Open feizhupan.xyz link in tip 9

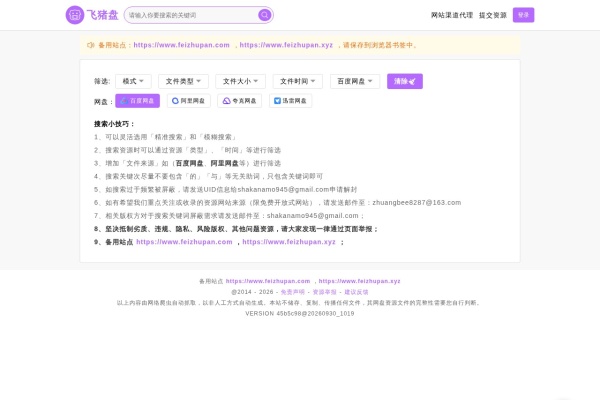pyautogui.click(x=289, y=242)
